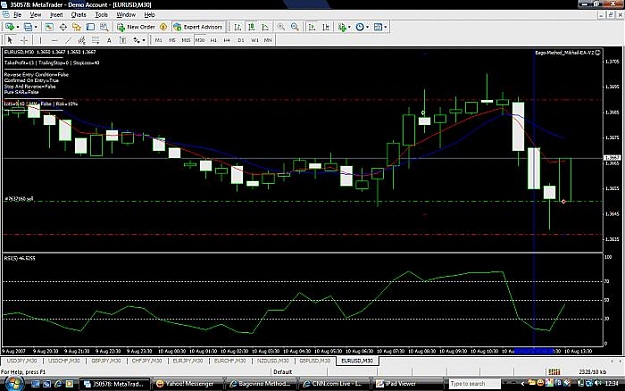Expand the Templates dropdown arrow
The height and width of the screenshot is (391, 625).
click(385, 27)
